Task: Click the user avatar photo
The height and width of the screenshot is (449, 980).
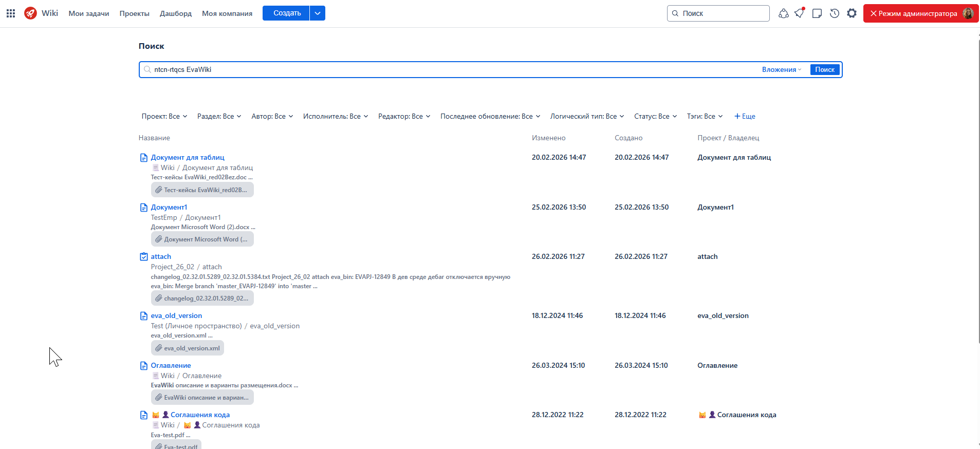Action: tap(968, 13)
